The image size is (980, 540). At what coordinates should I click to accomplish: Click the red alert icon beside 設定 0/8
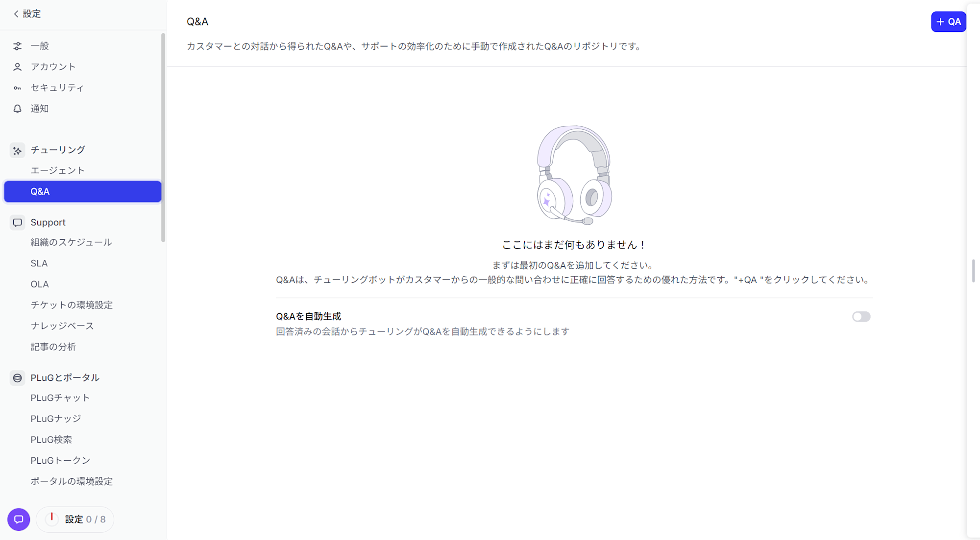(51, 519)
